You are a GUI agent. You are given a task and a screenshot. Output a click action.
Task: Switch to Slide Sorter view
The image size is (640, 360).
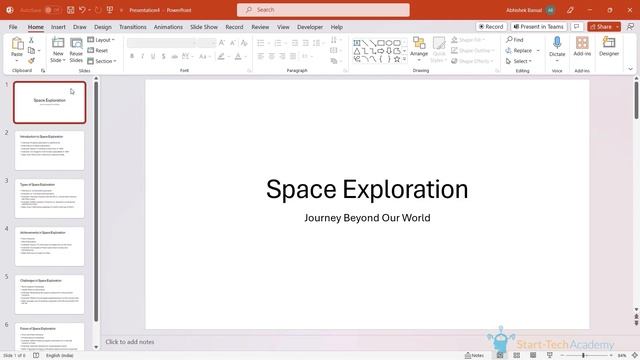pos(516,356)
